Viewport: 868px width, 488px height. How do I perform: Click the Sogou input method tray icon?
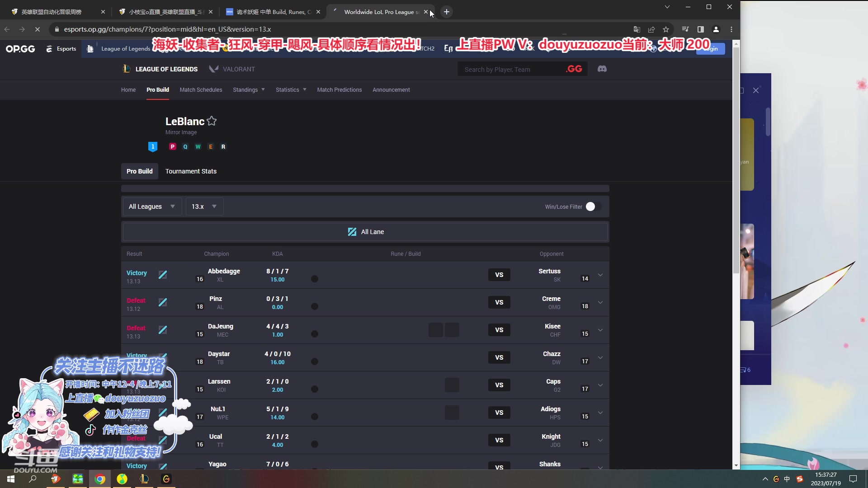pos(800,479)
